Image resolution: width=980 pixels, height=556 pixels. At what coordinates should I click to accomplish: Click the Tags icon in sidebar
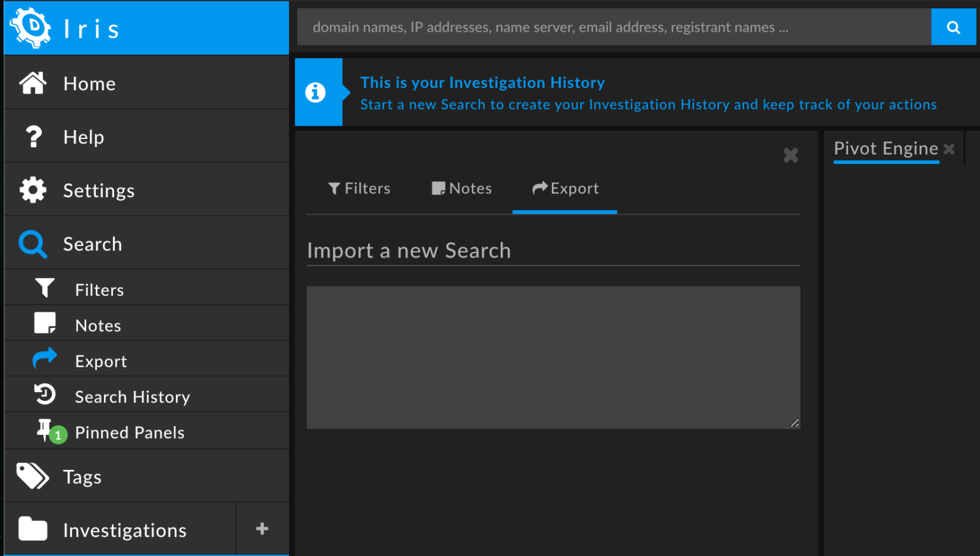tap(33, 476)
